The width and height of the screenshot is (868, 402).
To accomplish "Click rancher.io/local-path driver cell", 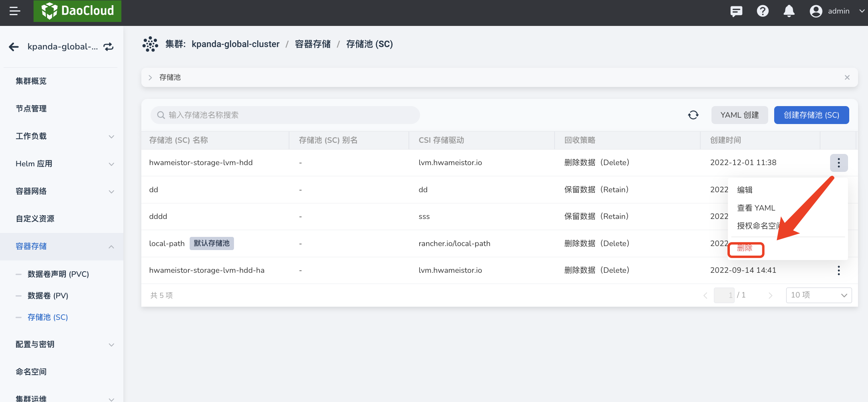I will point(454,244).
